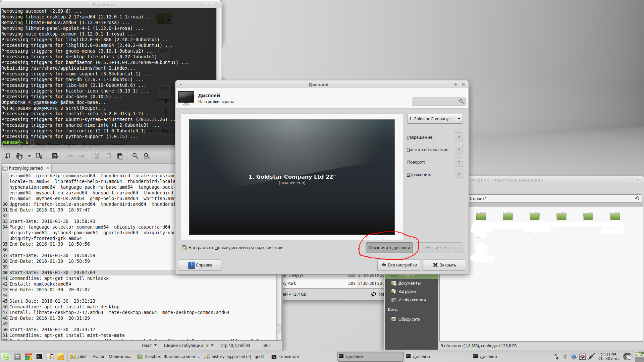Open the Goldstar Company monitor dropdown

coord(435,119)
